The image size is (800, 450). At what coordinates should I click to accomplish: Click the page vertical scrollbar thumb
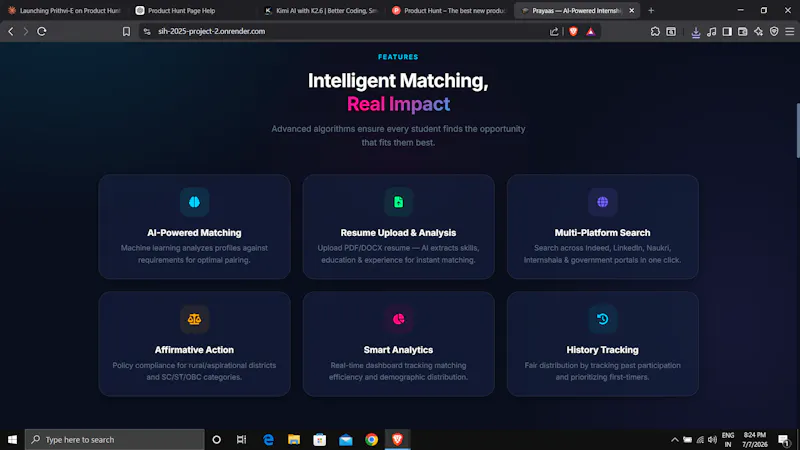pos(797,131)
